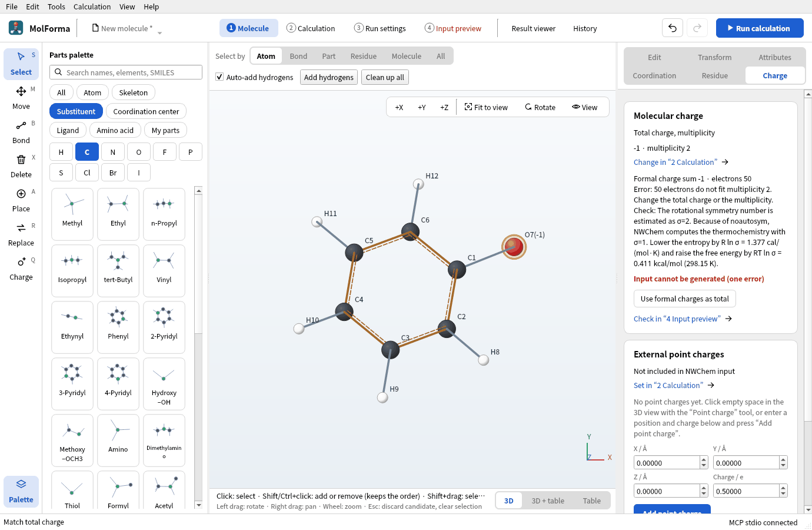Select the Amino acid category chip
The height and width of the screenshot is (530, 812).
pos(115,130)
